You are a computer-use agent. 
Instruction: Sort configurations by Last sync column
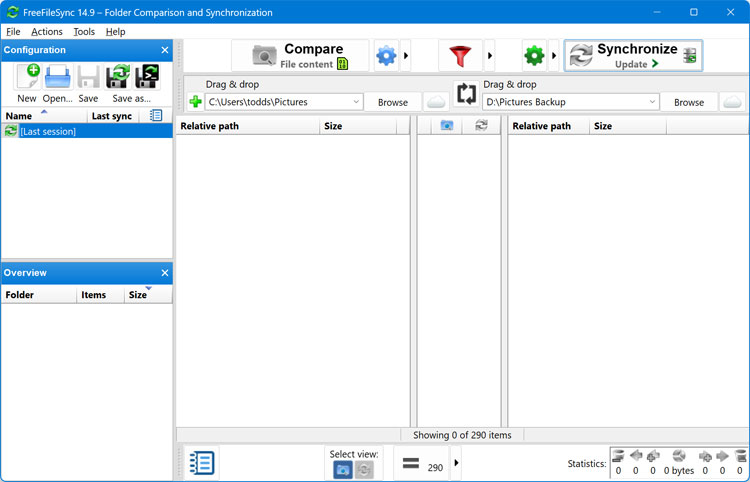[112, 116]
